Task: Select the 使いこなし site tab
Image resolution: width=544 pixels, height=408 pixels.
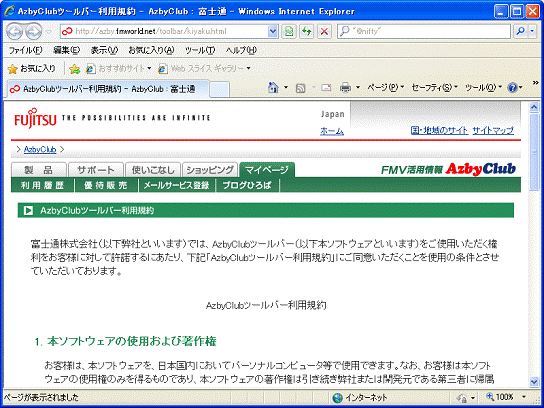Action: 153,170
